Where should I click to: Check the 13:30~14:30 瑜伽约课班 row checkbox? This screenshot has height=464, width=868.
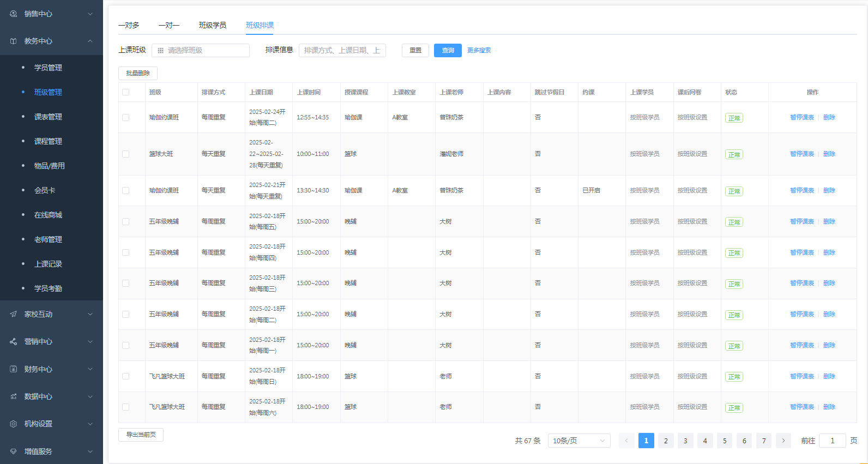tap(126, 190)
